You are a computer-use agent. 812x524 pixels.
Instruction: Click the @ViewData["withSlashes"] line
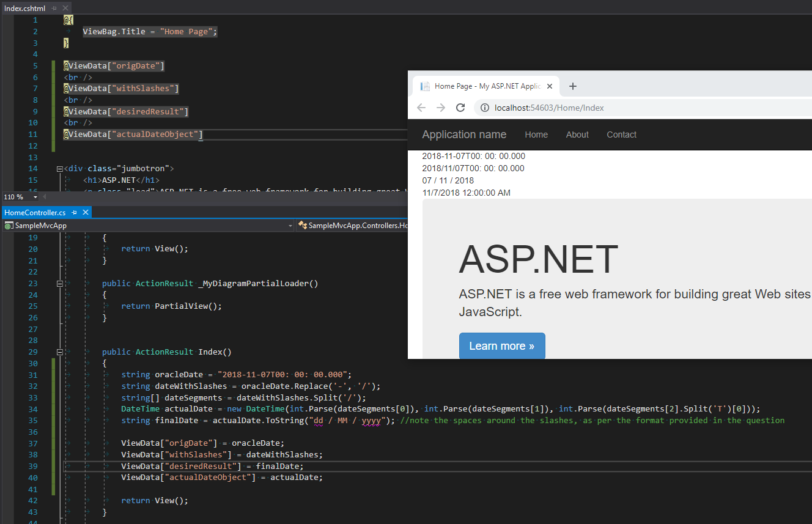coord(121,89)
